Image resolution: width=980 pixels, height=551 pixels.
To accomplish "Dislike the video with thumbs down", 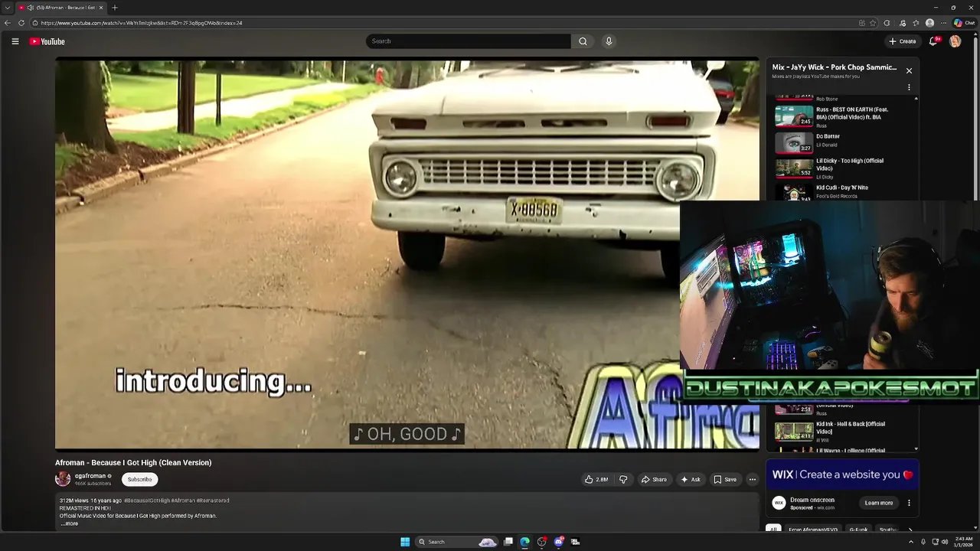I will tap(623, 479).
